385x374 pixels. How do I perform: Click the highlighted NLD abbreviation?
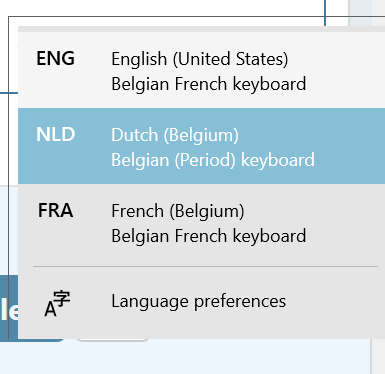(55, 134)
